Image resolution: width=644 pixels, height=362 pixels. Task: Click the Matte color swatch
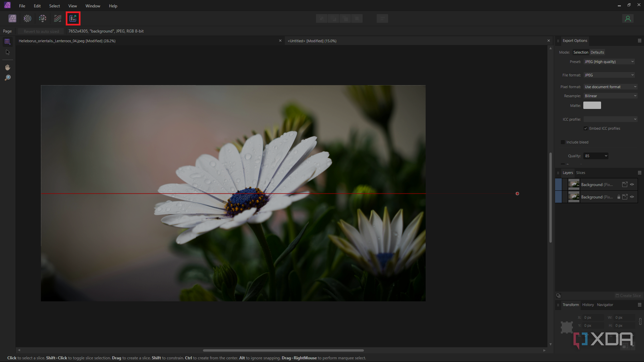592,105
